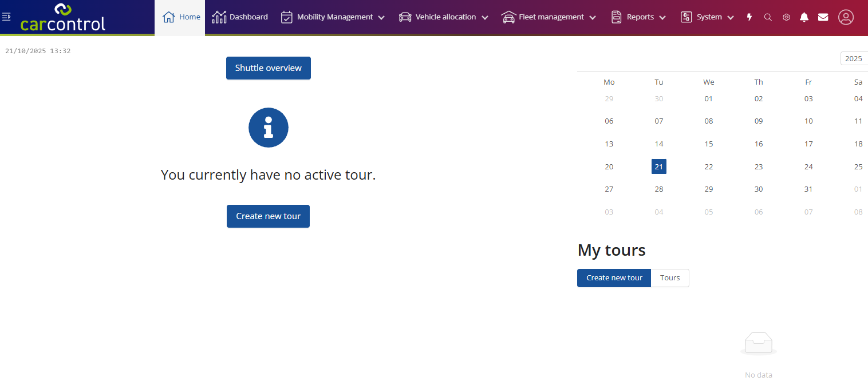Open the messages envelope icon

pyautogui.click(x=823, y=17)
